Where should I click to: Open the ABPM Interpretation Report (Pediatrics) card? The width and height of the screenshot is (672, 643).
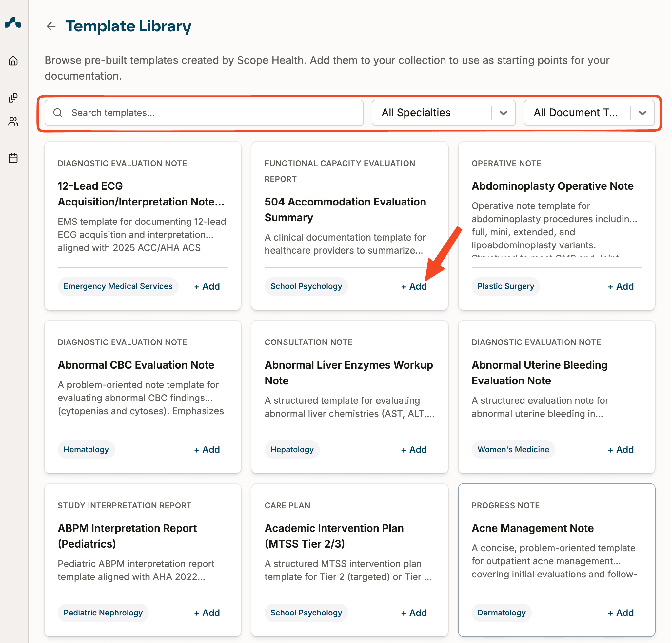coord(127,536)
